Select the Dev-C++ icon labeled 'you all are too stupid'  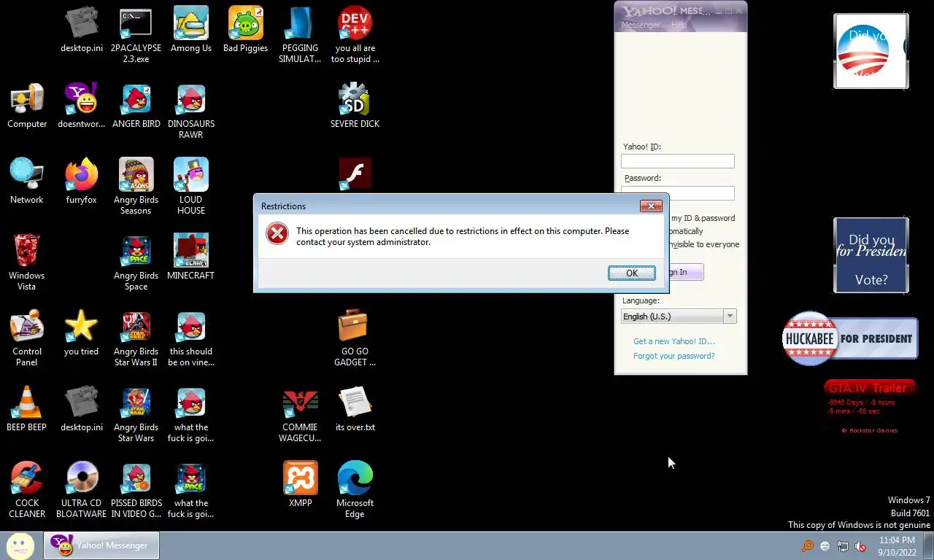(x=355, y=35)
